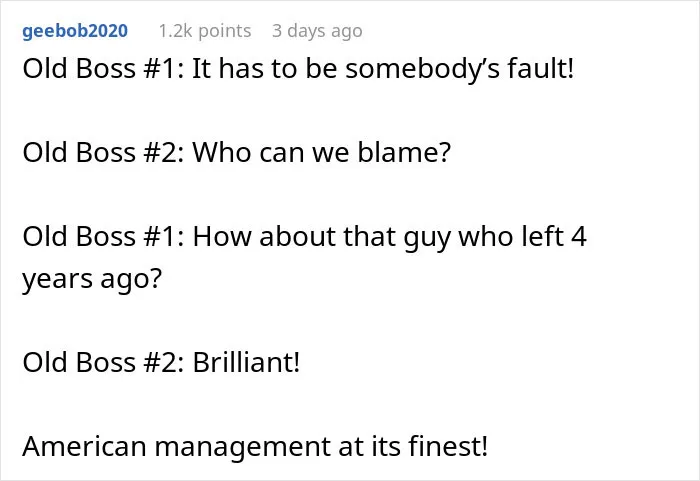Click the word American in last line
The height and width of the screenshot is (481, 700).
click(x=84, y=446)
